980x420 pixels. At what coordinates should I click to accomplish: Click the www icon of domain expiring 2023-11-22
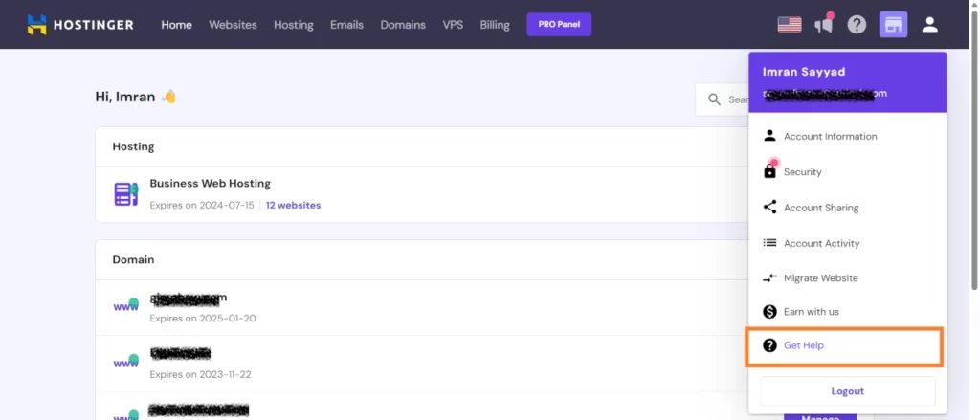[125, 362]
